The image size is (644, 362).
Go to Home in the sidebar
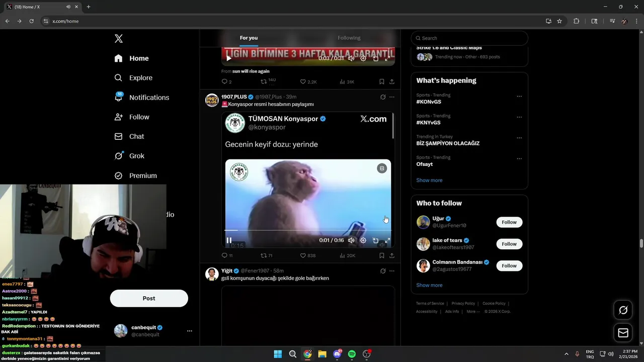(131, 58)
